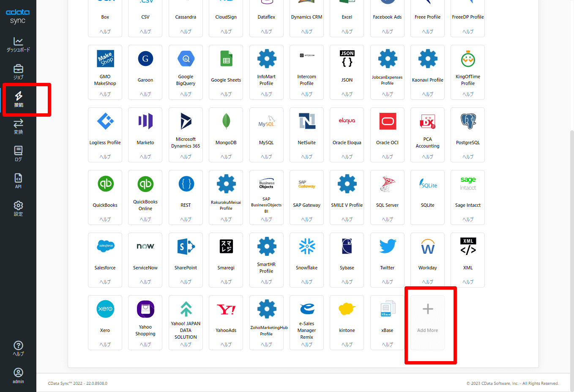The height and width of the screenshot is (392, 574).
Task: Click the Yahoo Shopping connector label
Action: click(145, 331)
